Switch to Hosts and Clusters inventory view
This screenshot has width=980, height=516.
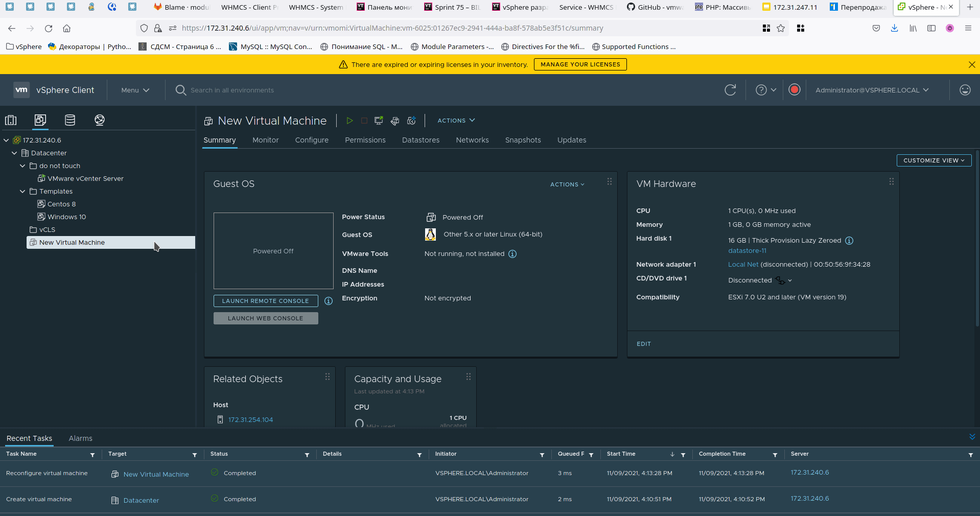pos(11,120)
